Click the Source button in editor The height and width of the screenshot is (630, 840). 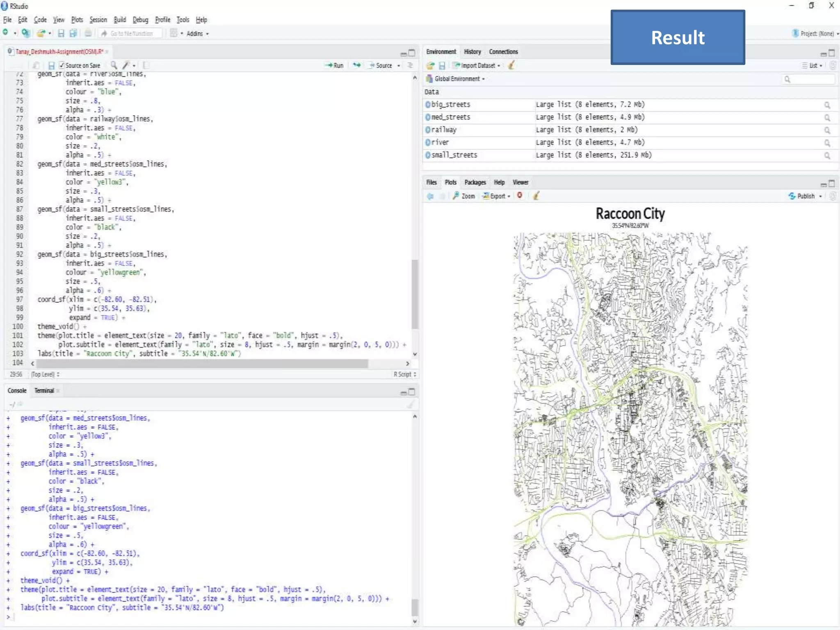[x=381, y=65]
